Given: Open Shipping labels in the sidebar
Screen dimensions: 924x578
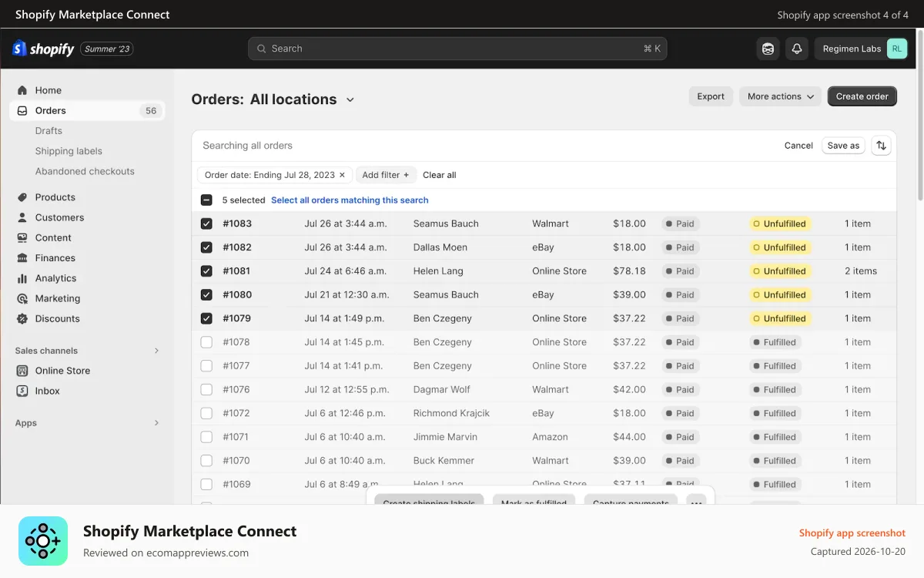Looking at the screenshot, I should tap(69, 151).
